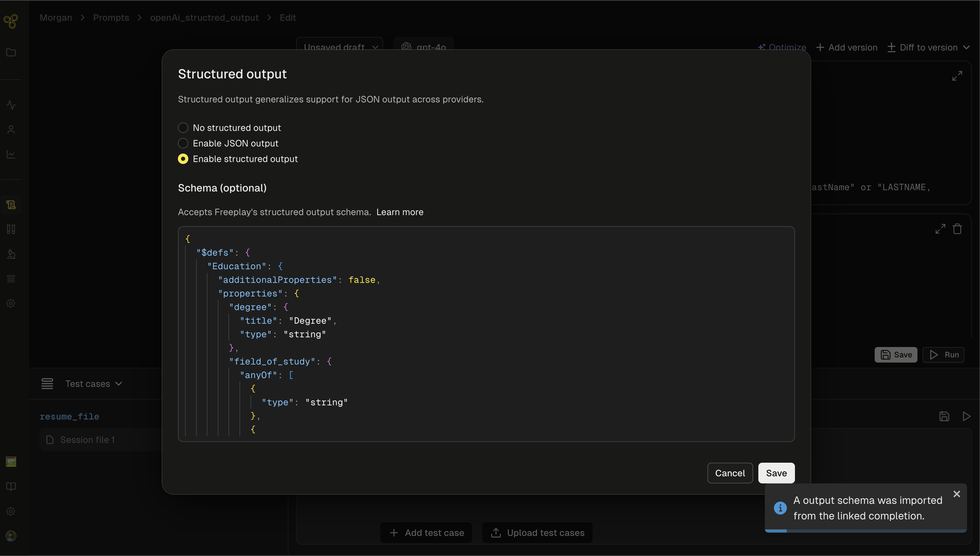Select Enable JSON output radio option
980x556 pixels.
point(183,143)
